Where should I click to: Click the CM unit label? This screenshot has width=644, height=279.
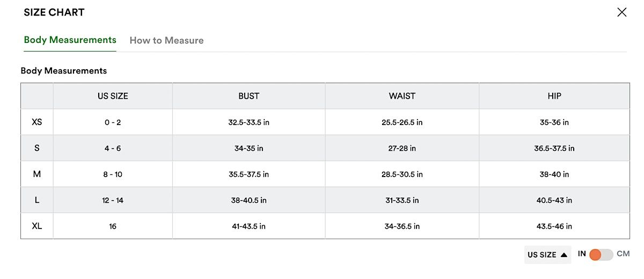pos(623,254)
